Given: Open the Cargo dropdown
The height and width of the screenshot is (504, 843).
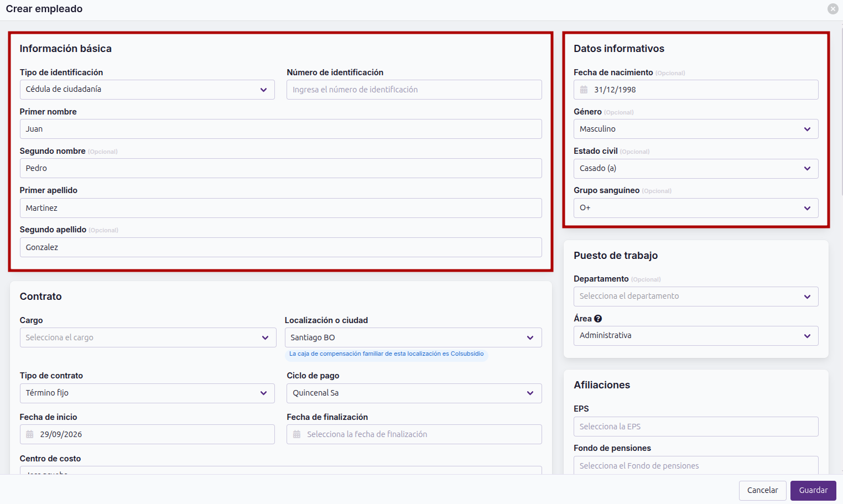Looking at the screenshot, I should click(x=148, y=337).
